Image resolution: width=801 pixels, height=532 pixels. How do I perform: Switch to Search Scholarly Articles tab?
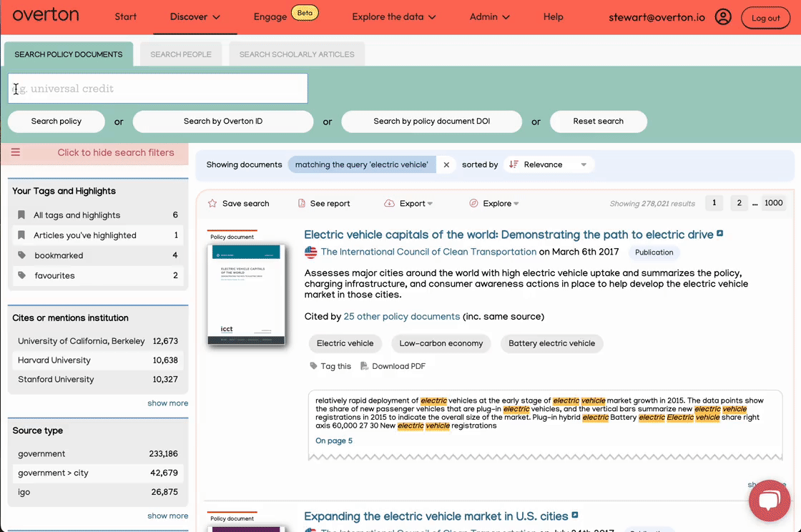pos(297,54)
